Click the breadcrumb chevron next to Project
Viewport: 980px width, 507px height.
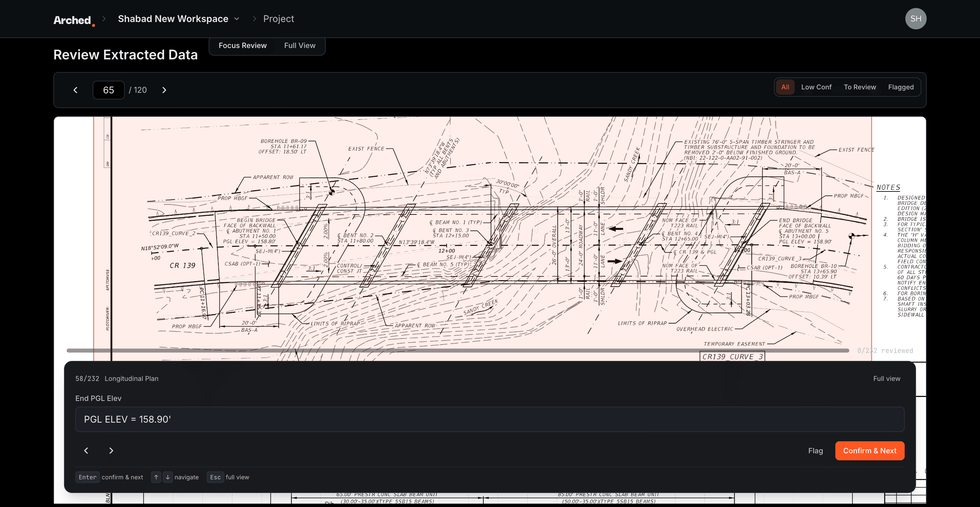click(254, 19)
